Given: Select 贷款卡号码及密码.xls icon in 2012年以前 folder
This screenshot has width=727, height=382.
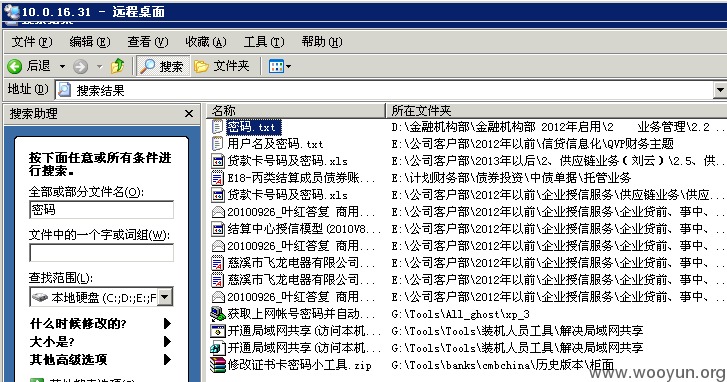Looking at the screenshot, I should 217,195.
